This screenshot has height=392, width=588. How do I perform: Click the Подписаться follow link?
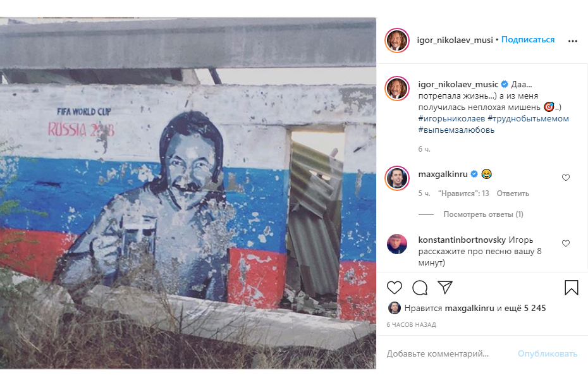[528, 40]
